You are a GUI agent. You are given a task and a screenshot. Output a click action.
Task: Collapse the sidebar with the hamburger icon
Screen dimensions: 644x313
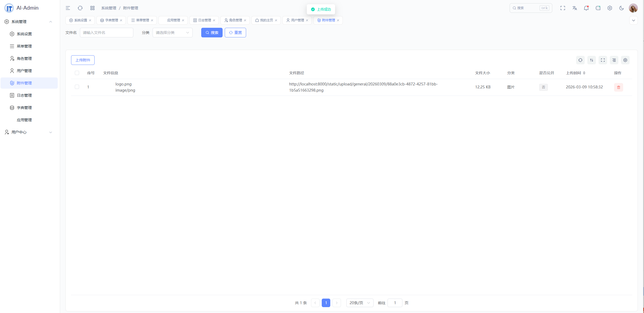(68, 8)
